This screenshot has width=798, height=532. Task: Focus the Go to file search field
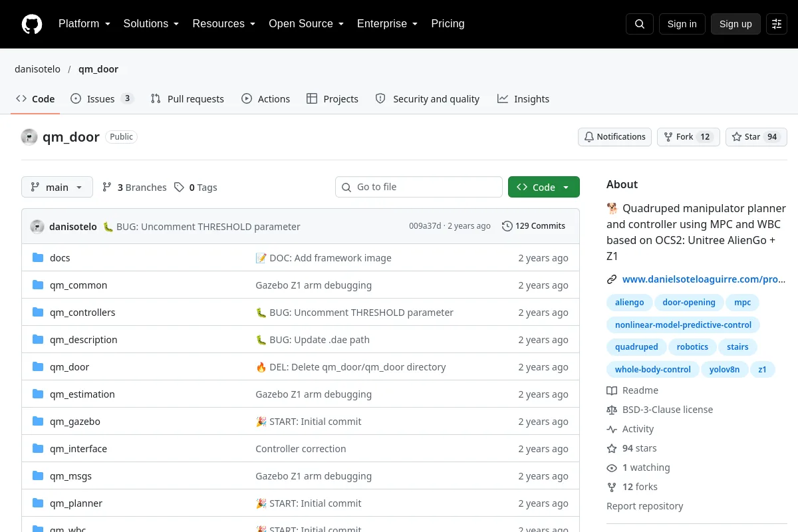(419, 187)
